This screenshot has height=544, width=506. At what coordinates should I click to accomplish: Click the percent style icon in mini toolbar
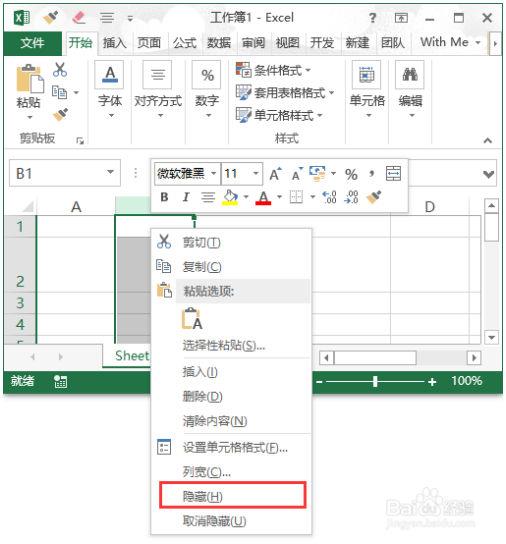351,175
